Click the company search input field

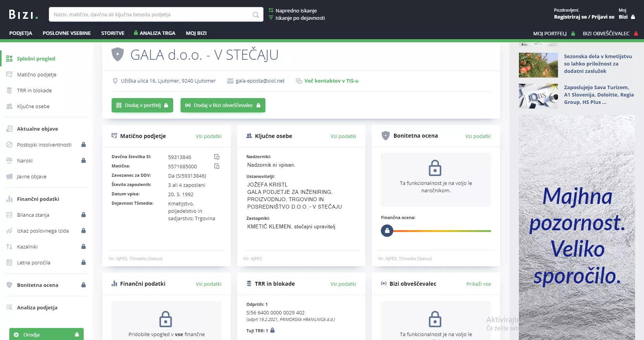coord(151,15)
